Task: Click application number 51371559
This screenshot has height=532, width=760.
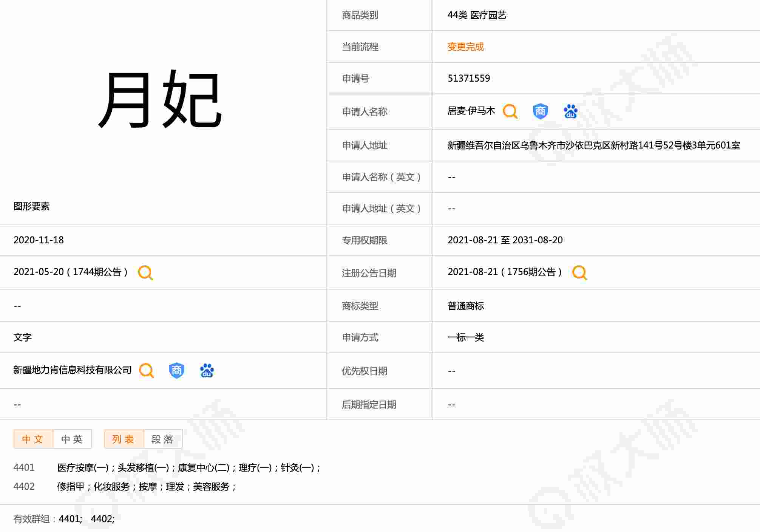Action: point(468,78)
